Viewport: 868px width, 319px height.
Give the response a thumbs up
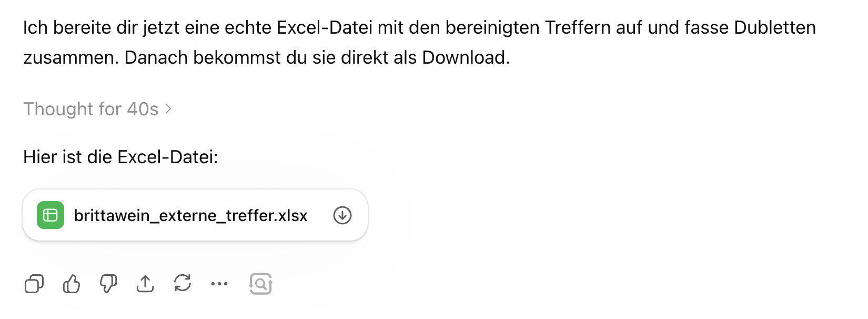point(72,284)
